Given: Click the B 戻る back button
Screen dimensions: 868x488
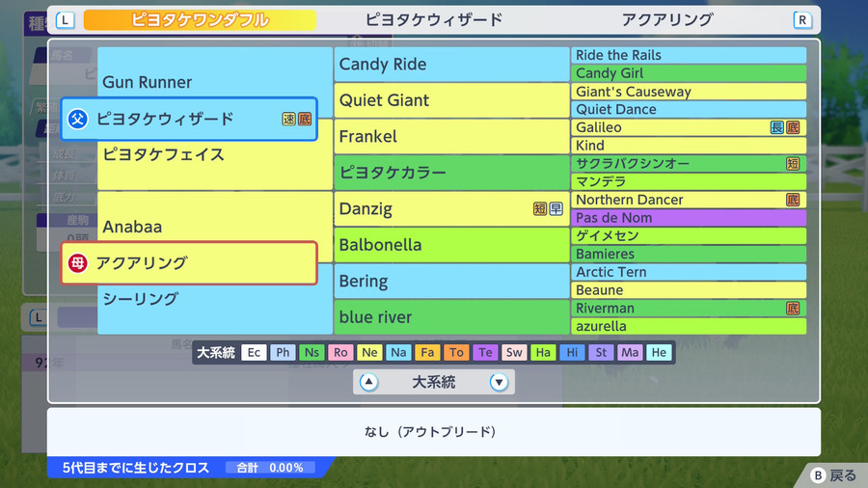Looking at the screenshot, I should pyautogui.click(x=833, y=474).
